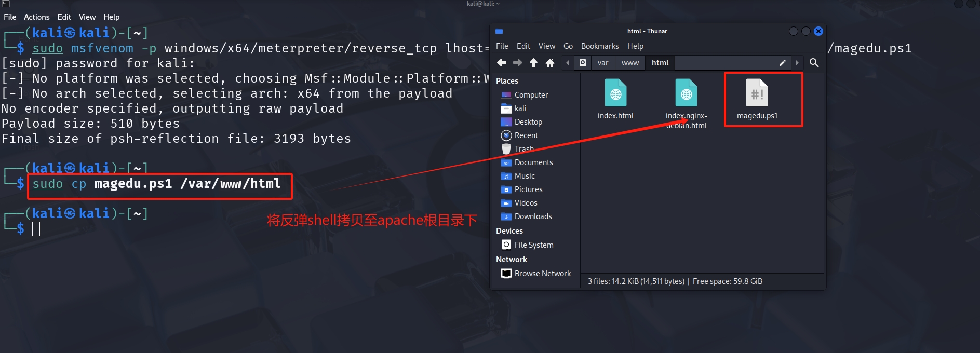Click the terminal window icon top-left
This screenshot has height=353, width=980.
click(6, 4)
